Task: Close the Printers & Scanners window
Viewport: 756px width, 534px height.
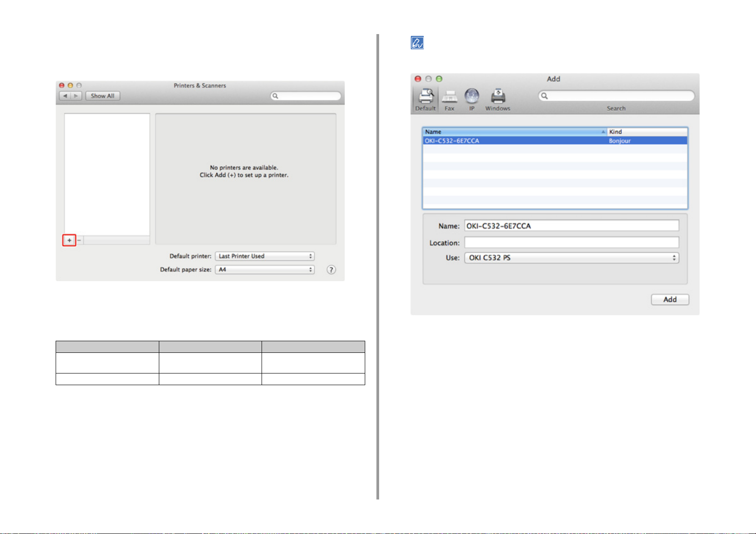Action: point(61,85)
